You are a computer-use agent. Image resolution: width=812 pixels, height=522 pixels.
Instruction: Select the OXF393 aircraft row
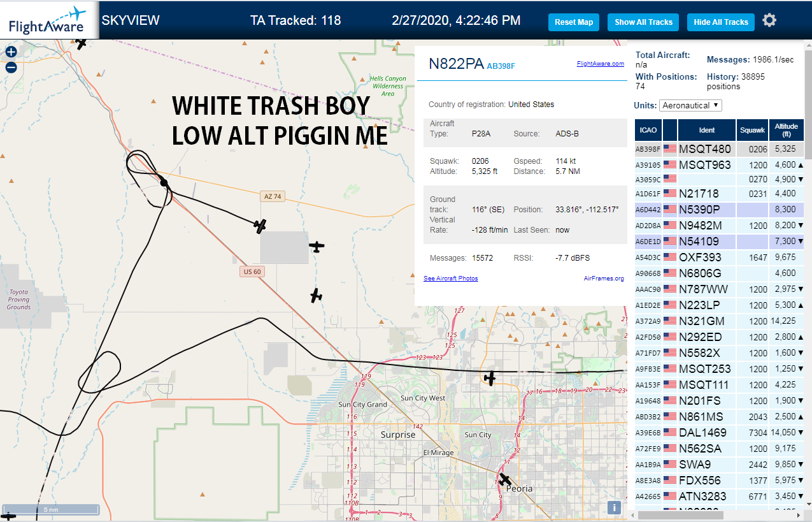[720, 257]
